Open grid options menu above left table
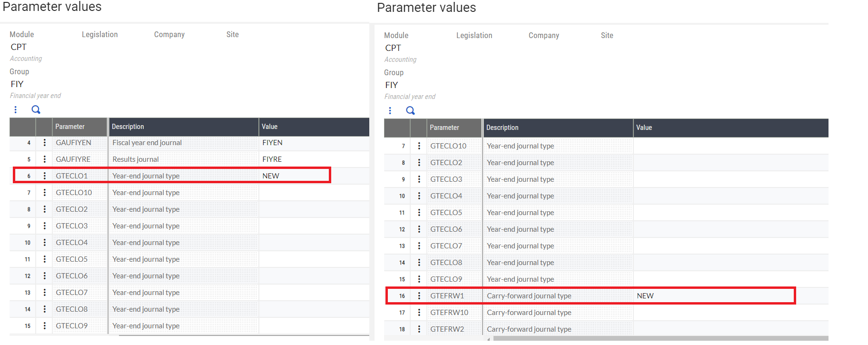This screenshot has height=345, width=868. click(16, 110)
